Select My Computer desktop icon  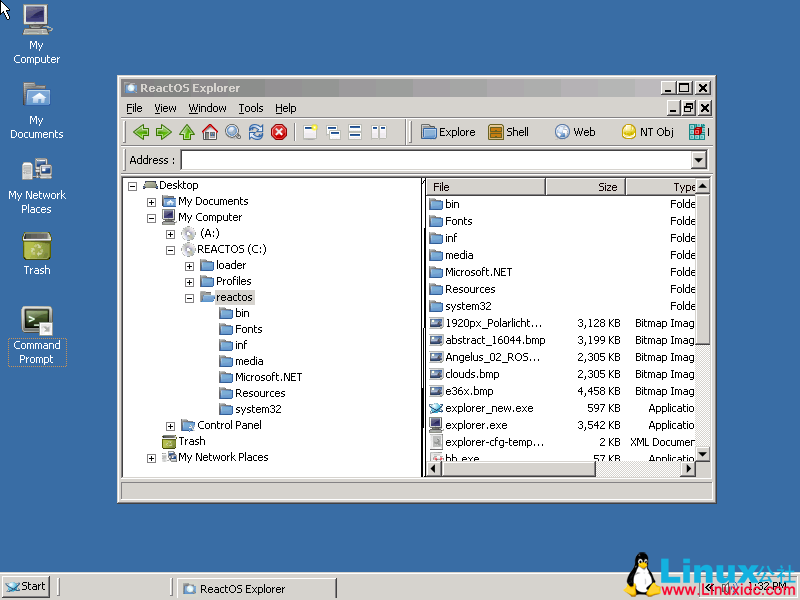coord(36,35)
